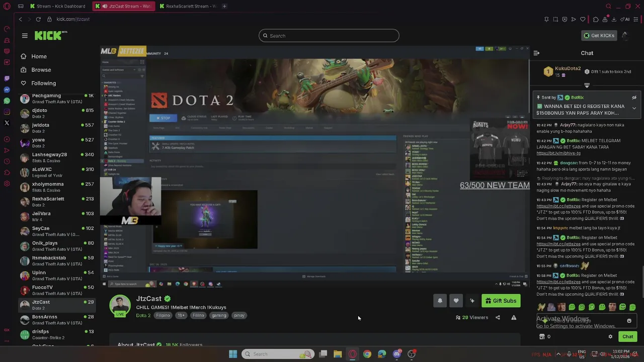Go to Home in the sidebar
Screen dimensions: 644x362
pos(39,56)
